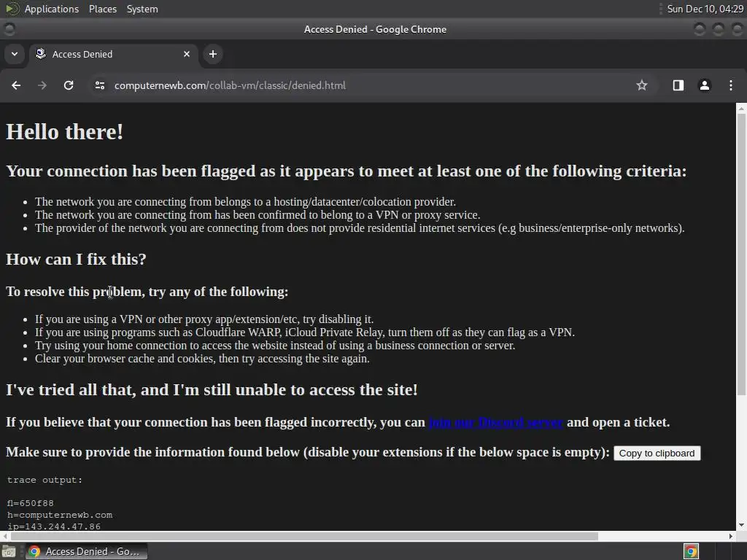Screen dimensions: 747x560
Task: Bookmark this page with the star icon
Action: coord(642,85)
